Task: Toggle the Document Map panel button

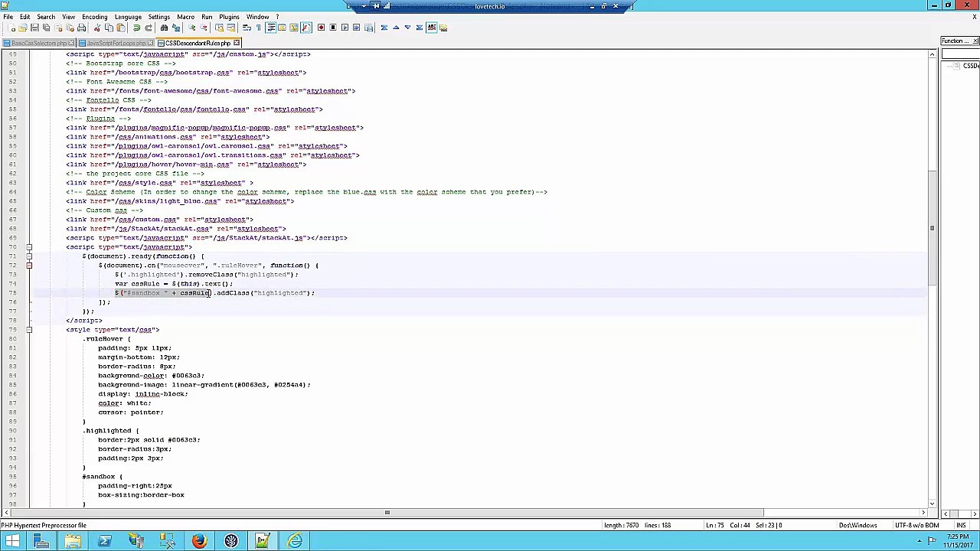Action: tap(293, 28)
